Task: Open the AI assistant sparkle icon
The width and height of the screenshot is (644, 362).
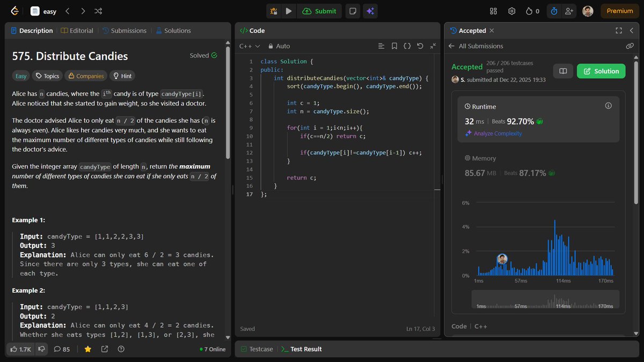Action: [370, 11]
